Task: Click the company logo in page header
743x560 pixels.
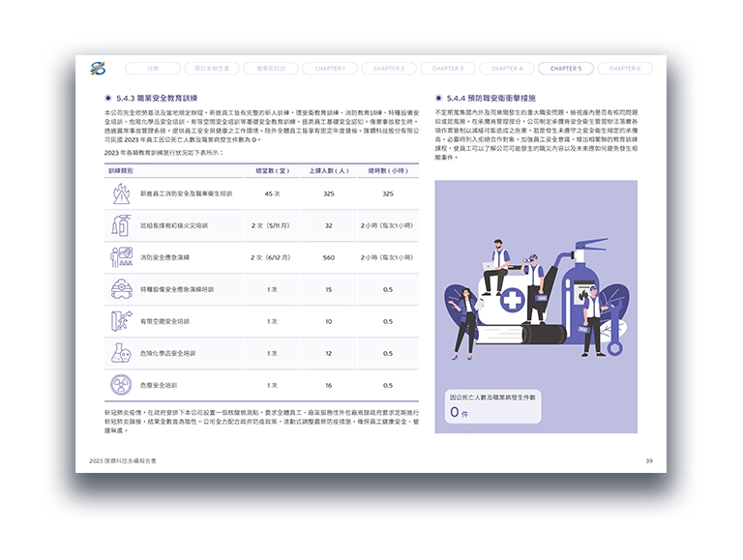Action: pos(98,69)
